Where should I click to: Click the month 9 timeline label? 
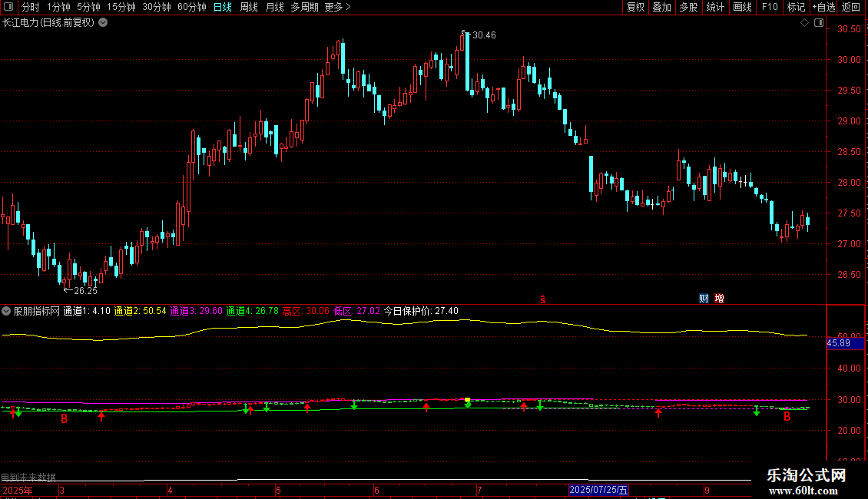707,490
